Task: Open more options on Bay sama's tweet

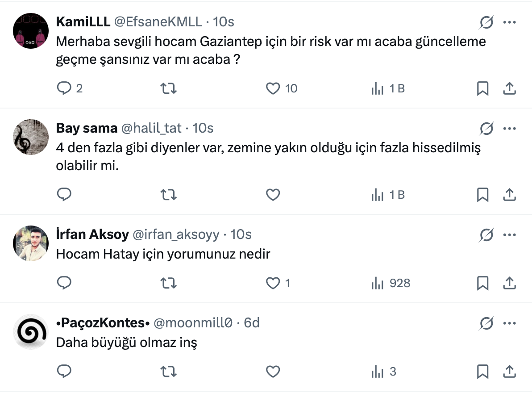Action: pyautogui.click(x=509, y=129)
